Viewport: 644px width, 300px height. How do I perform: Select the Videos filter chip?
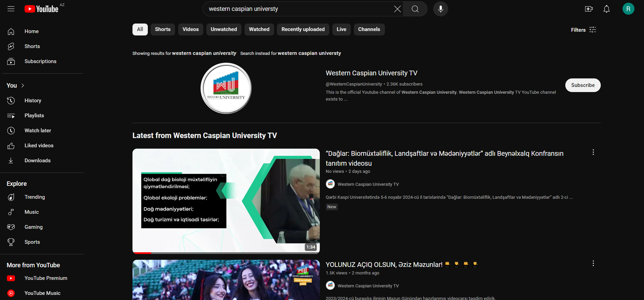click(x=191, y=29)
